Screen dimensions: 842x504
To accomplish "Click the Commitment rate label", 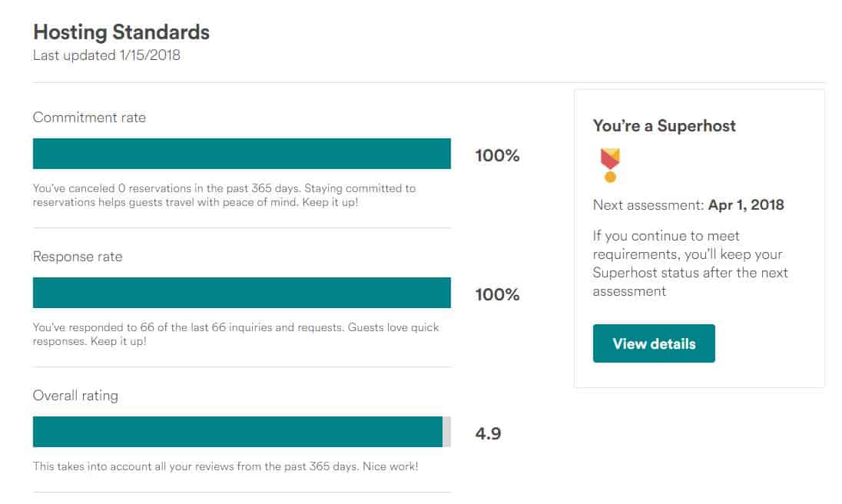I will click(x=89, y=118).
